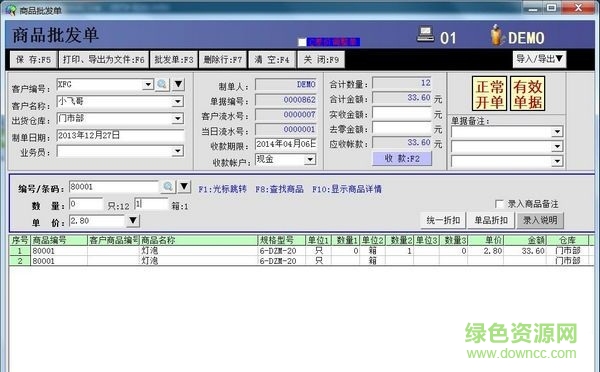Click the 仓库 column header
The width and height of the screenshot is (600, 372).
(567, 240)
